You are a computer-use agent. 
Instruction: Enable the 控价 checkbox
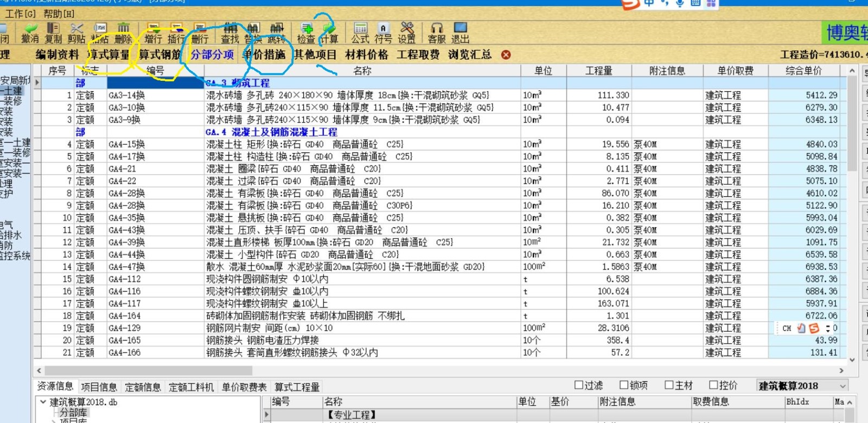tap(713, 385)
